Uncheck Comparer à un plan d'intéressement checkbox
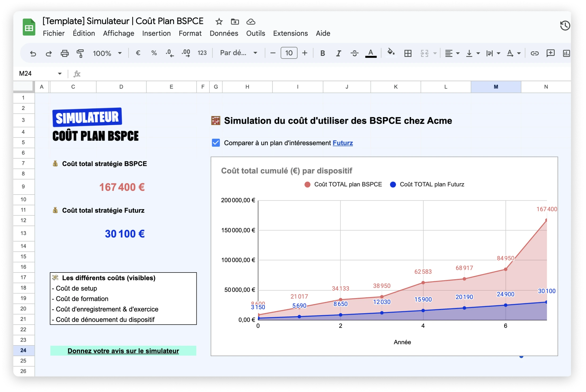This screenshot has height=392, width=586. coord(216,143)
